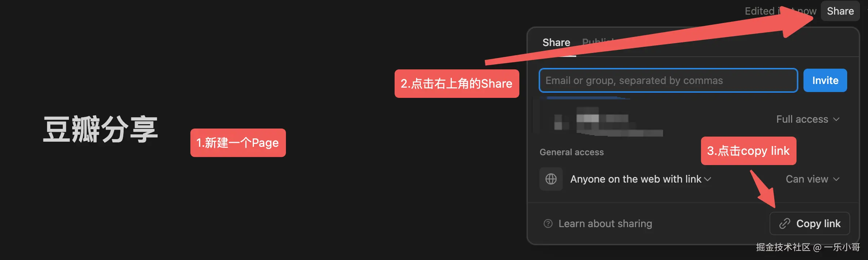Click the General access section label
The height and width of the screenshot is (260, 868).
tap(571, 152)
